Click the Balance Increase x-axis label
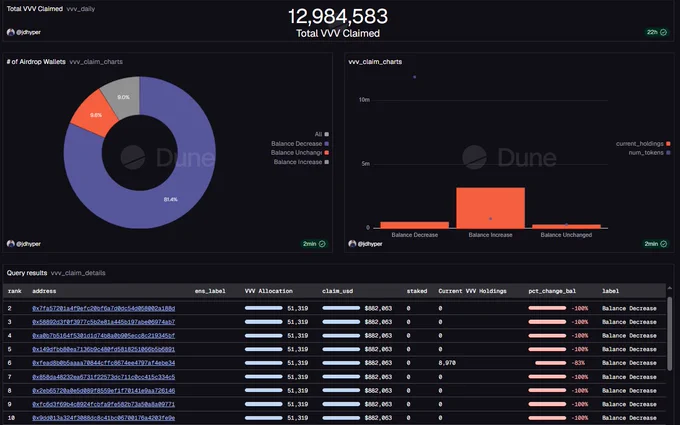Viewport: 680px width, 425px height. (x=490, y=235)
